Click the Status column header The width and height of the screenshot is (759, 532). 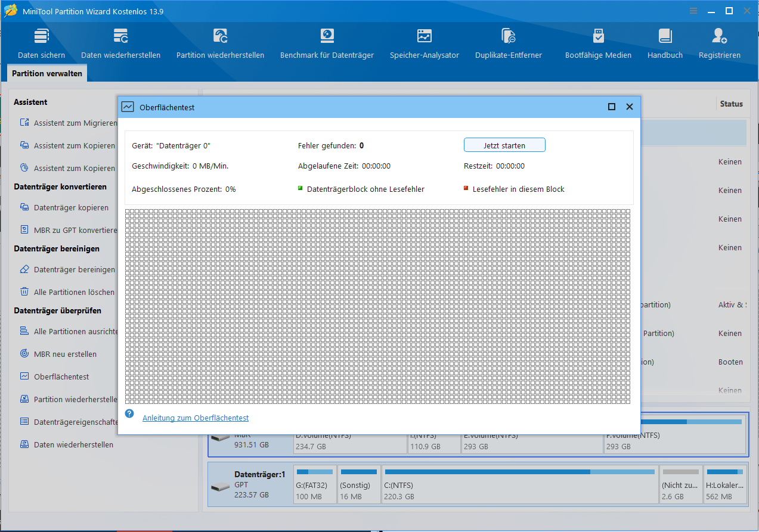[731, 104]
